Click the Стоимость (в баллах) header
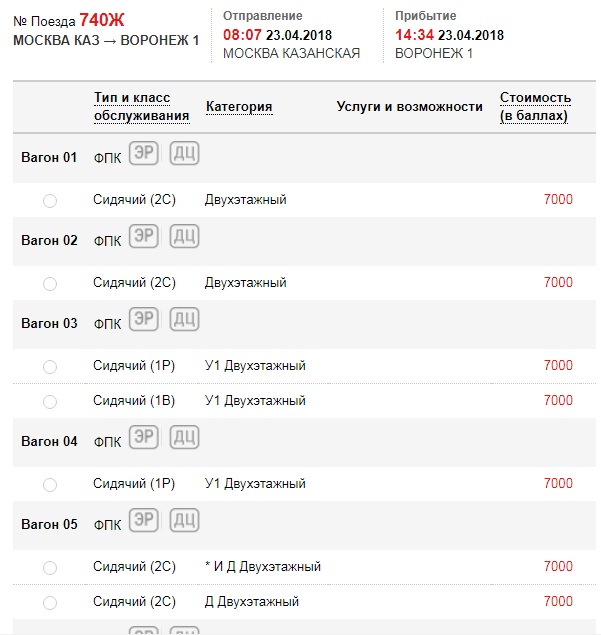The width and height of the screenshot is (601, 635). point(535,107)
